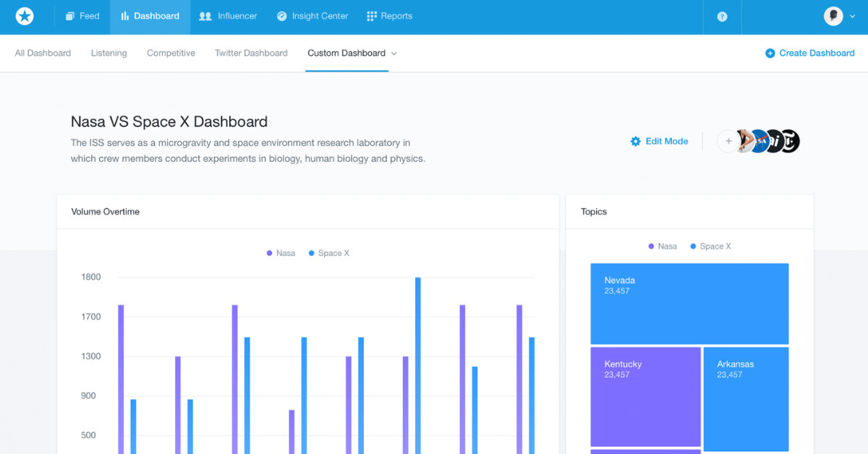Click the Create Dashboard link
The height and width of the screenshot is (454, 868).
tap(810, 53)
